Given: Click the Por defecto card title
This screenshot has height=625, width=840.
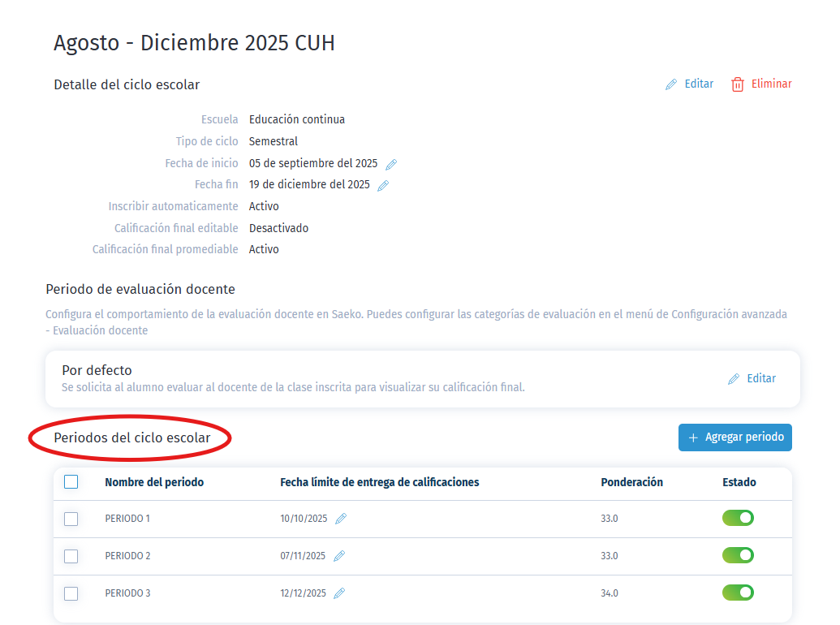Looking at the screenshot, I should (97, 370).
